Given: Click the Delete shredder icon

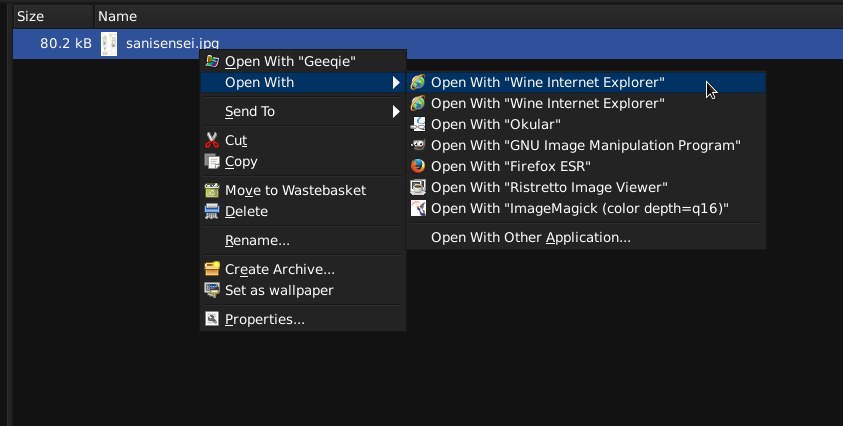Looking at the screenshot, I should 211,211.
